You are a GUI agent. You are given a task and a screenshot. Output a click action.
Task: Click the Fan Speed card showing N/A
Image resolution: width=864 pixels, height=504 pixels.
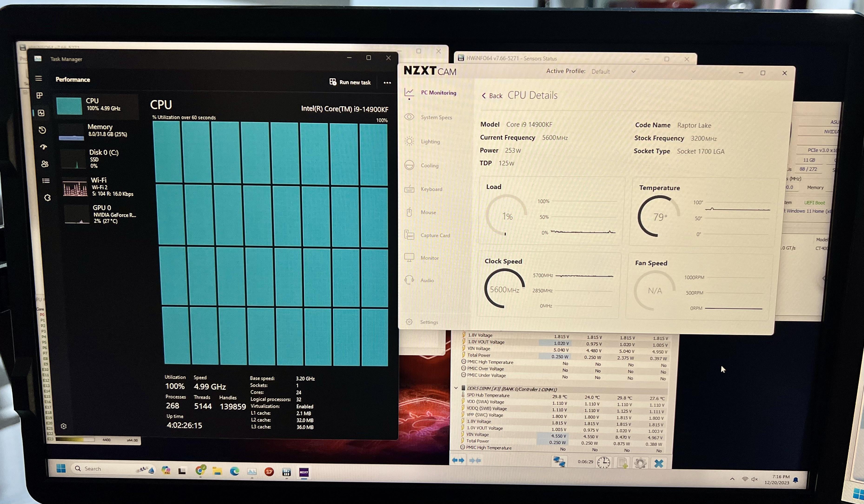[699, 287]
